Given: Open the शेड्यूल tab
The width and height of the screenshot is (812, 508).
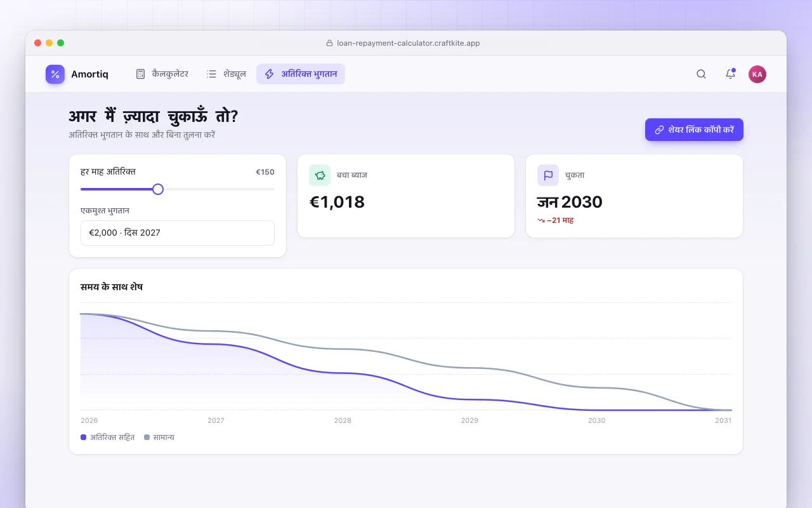Looking at the screenshot, I should click(x=226, y=74).
